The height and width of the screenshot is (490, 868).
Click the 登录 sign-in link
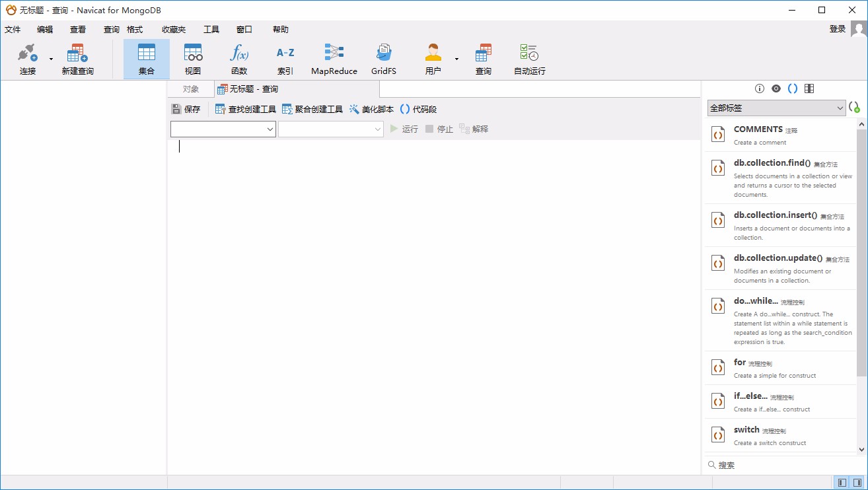[838, 29]
